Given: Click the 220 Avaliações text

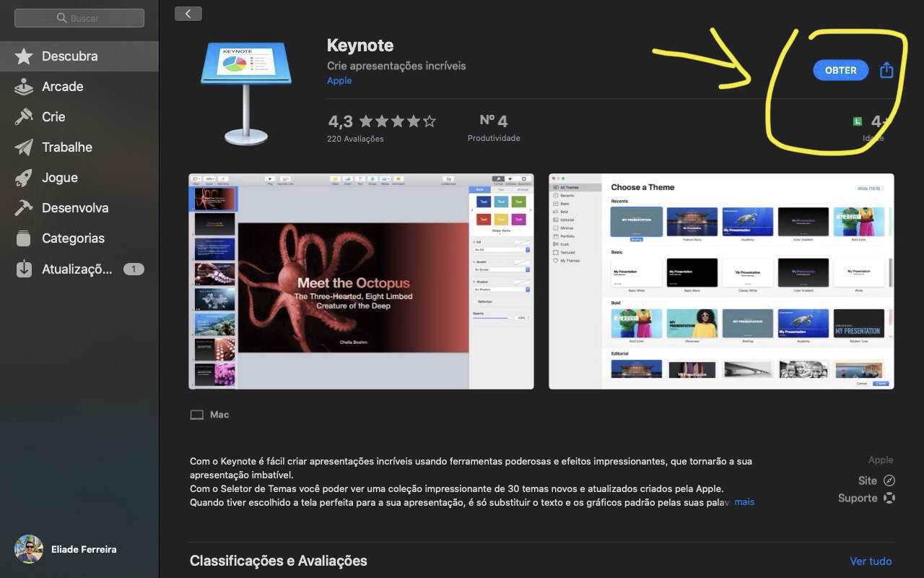Looking at the screenshot, I should click(x=355, y=139).
